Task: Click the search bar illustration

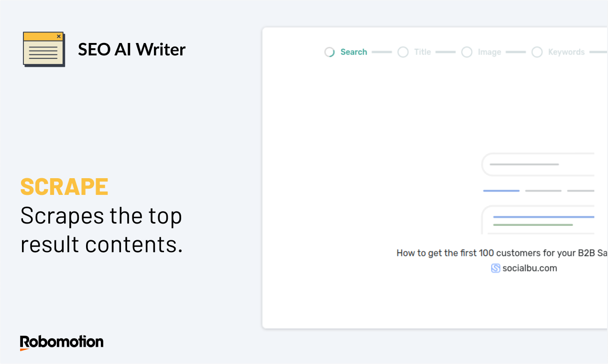Action: click(x=538, y=164)
